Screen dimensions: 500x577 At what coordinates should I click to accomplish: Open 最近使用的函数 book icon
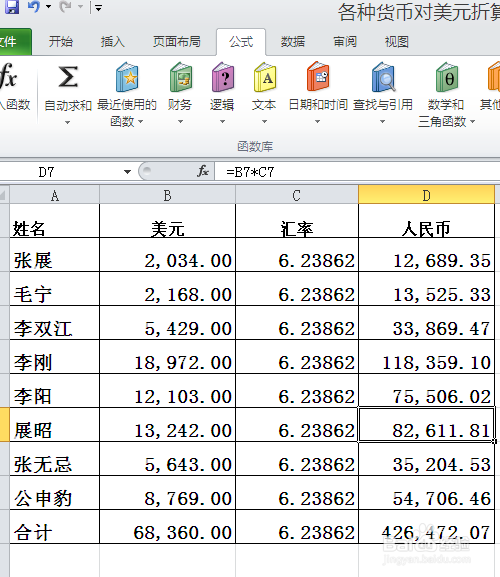pyautogui.click(x=127, y=77)
